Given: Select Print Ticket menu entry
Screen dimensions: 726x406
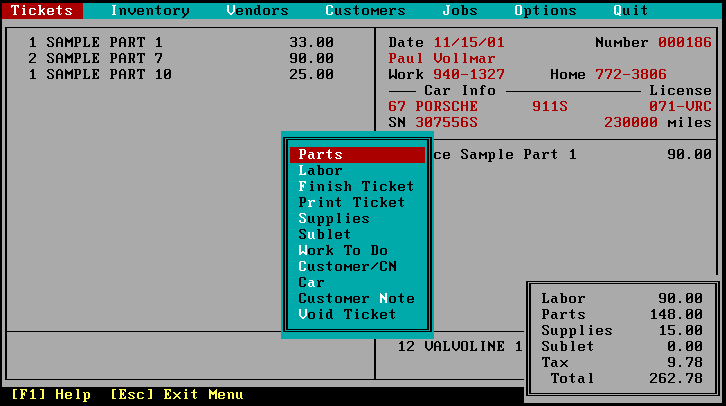Looking at the screenshot, I should click(352, 203).
